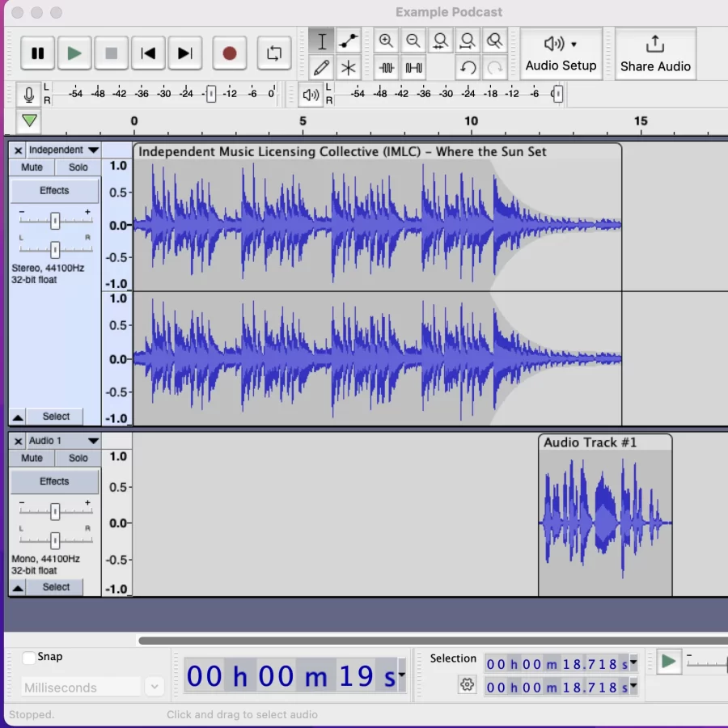Toggle the Loop playback button
The image size is (728, 728).
pos(274,53)
